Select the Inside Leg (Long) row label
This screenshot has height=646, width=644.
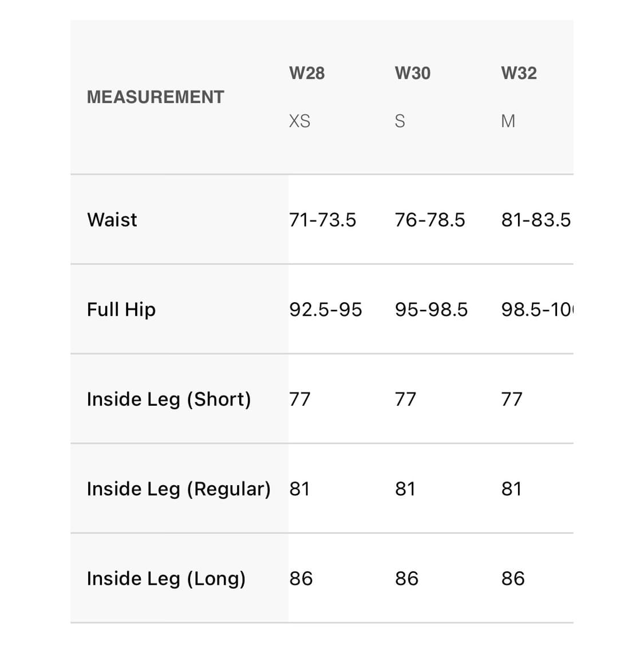166,578
